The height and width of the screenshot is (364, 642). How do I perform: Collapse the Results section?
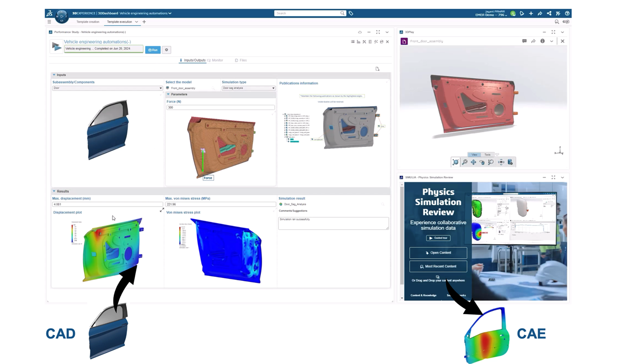coord(54,191)
